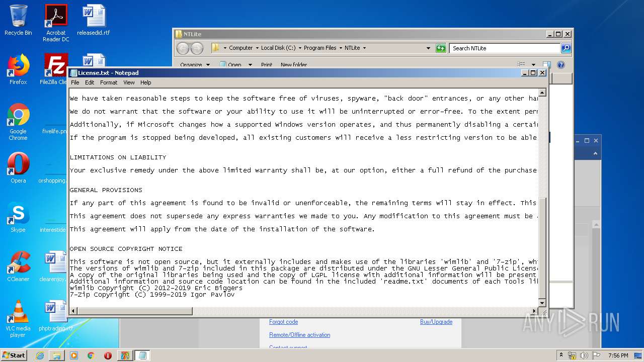Refresh the NTLite folder view
The width and height of the screenshot is (644, 362).
click(441, 48)
